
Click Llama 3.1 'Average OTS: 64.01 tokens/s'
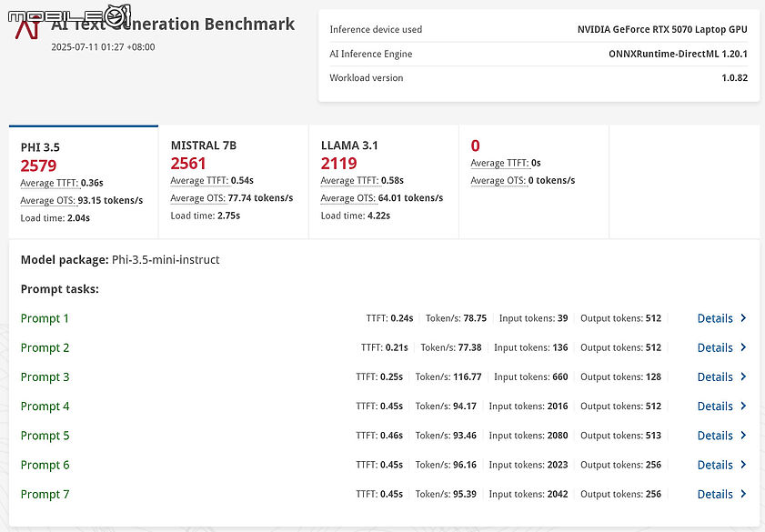tap(382, 198)
